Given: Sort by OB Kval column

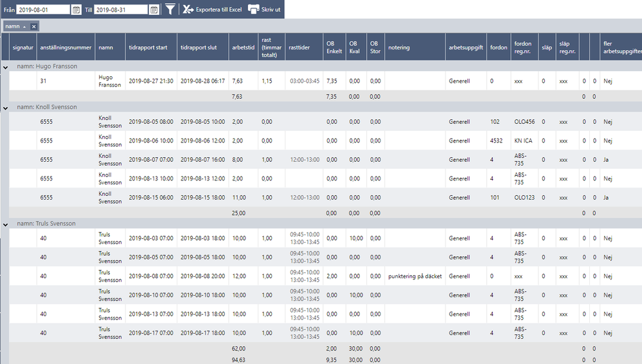Looking at the screenshot, I should click(x=356, y=47).
